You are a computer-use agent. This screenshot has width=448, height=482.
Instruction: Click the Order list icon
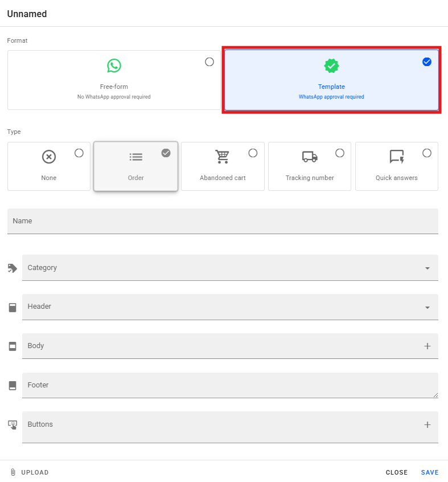click(x=135, y=157)
